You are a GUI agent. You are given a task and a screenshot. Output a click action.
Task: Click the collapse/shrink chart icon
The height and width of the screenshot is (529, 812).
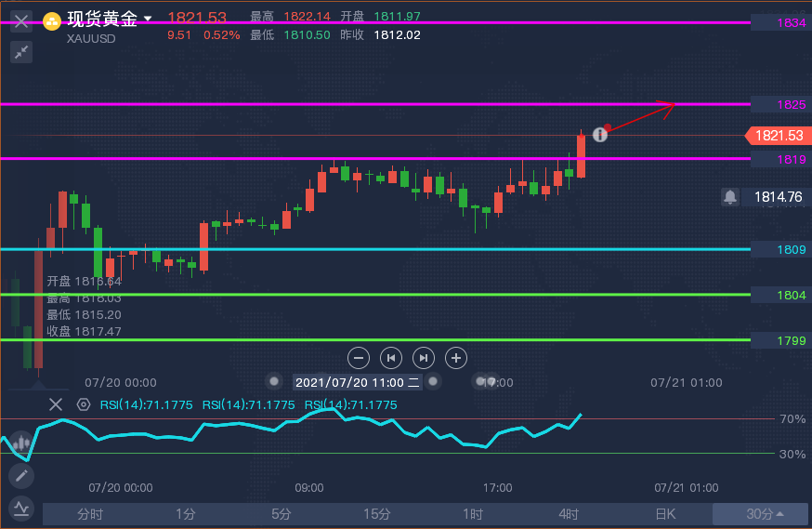(x=20, y=52)
